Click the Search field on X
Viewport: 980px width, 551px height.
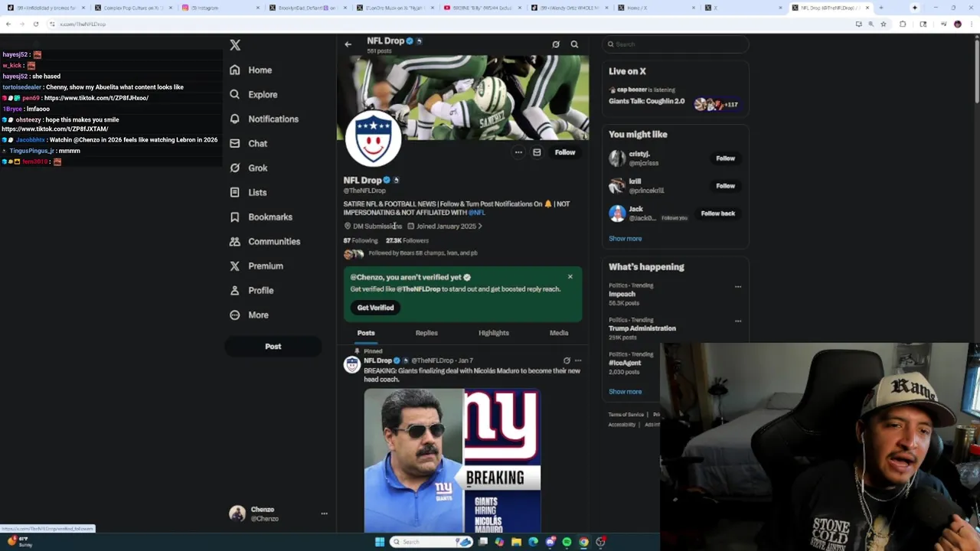click(x=675, y=44)
